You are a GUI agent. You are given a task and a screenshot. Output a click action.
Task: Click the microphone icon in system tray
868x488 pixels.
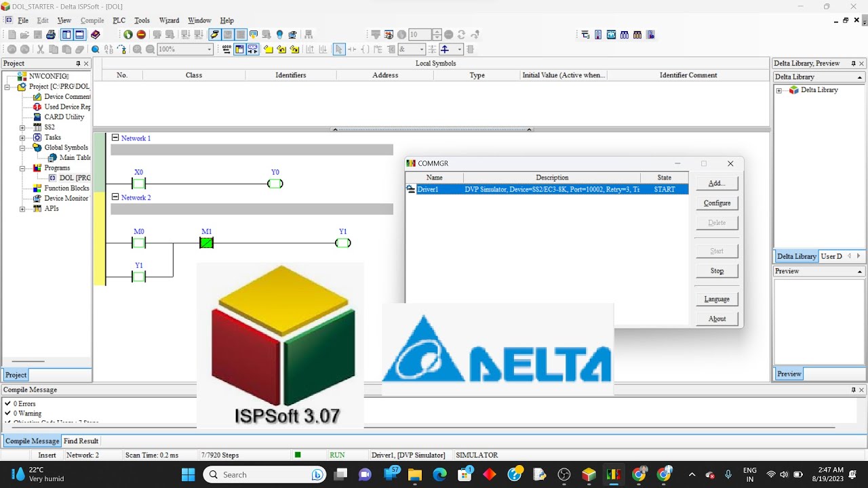(x=728, y=474)
